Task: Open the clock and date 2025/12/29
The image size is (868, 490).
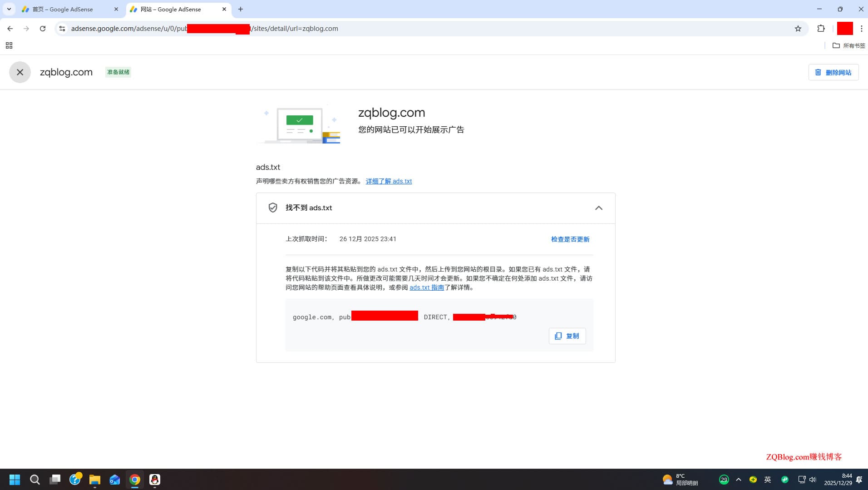Action: [x=838, y=480]
